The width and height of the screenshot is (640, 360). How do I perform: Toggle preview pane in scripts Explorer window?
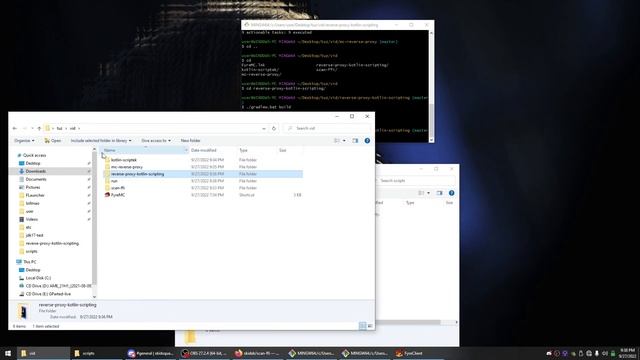click(x=439, y=193)
